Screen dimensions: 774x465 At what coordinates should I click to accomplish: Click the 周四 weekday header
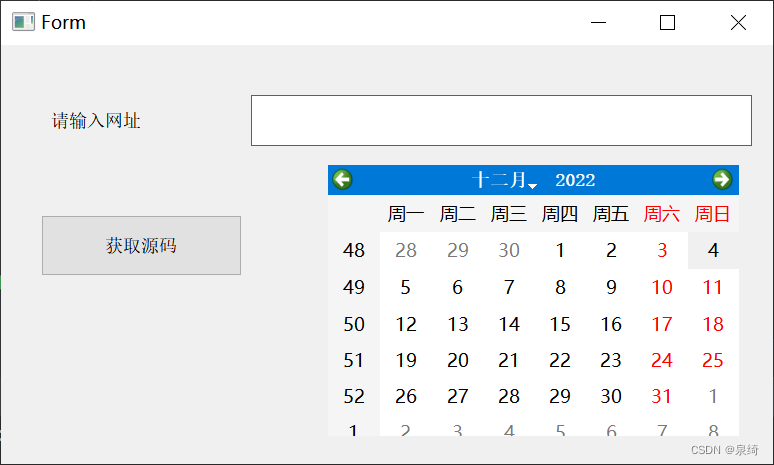(560, 214)
